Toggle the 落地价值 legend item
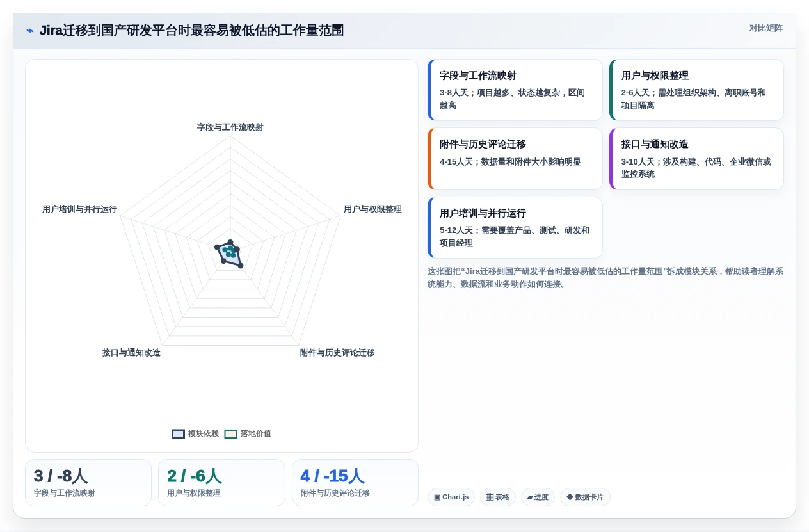 click(248, 433)
